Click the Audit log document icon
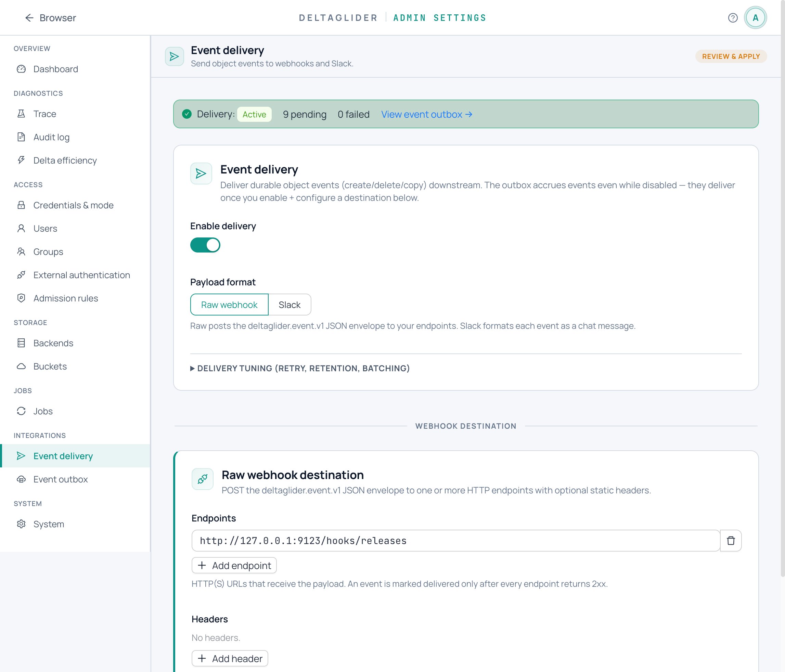785x672 pixels. pyautogui.click(x=21, y=137)
